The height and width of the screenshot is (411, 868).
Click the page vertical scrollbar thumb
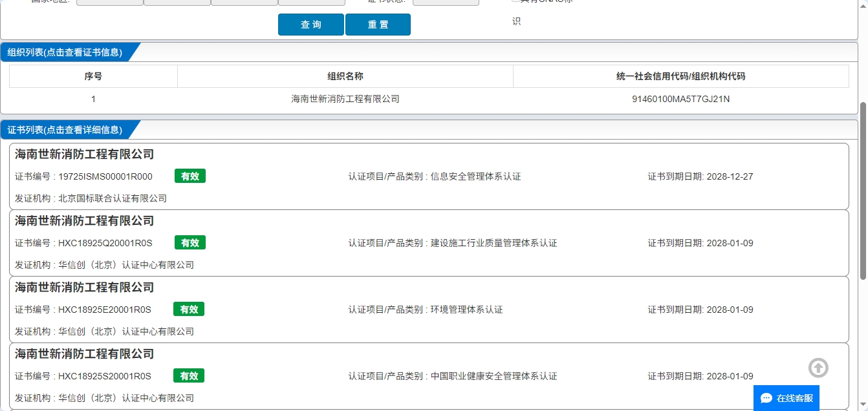pyautogui.click(x=863, y=191)
